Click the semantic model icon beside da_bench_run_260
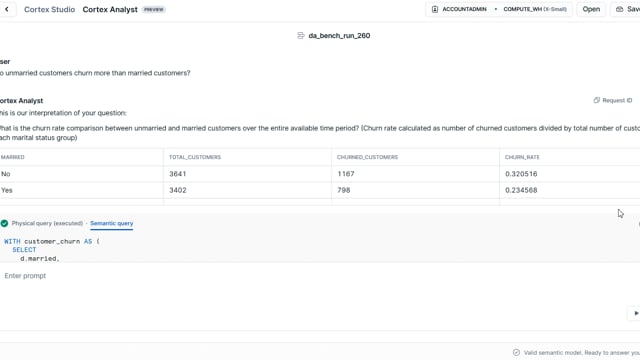Viewport: 640px width, 360px height. tap(301, 36)
